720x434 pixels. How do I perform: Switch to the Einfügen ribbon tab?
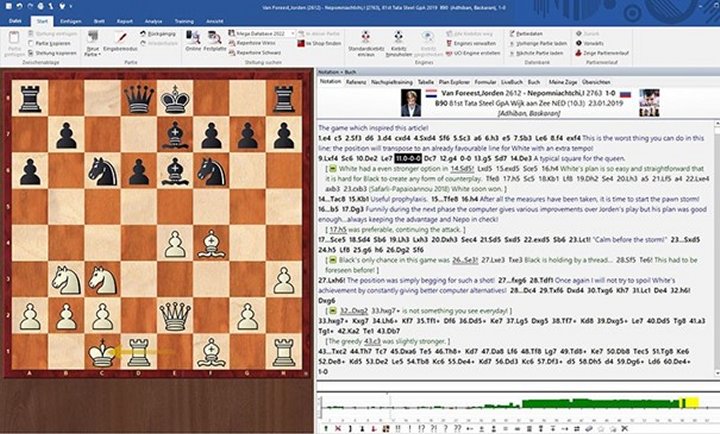tap(70, 21)
